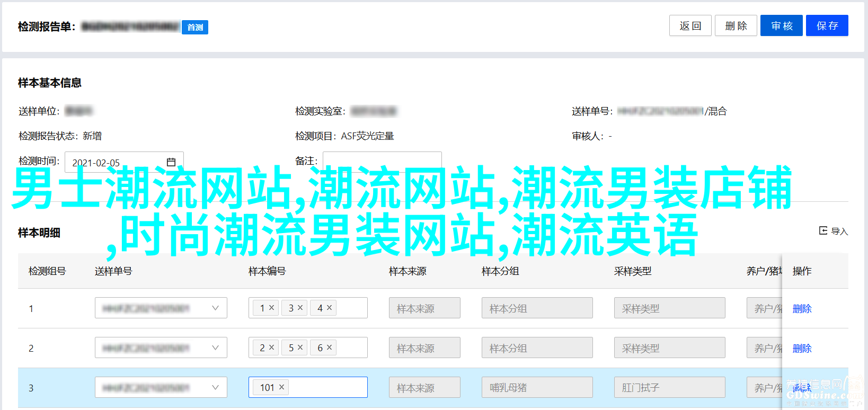Click the 保存 save button
Viewport: 868px width, 410px height.
click(x=827, y=25)
